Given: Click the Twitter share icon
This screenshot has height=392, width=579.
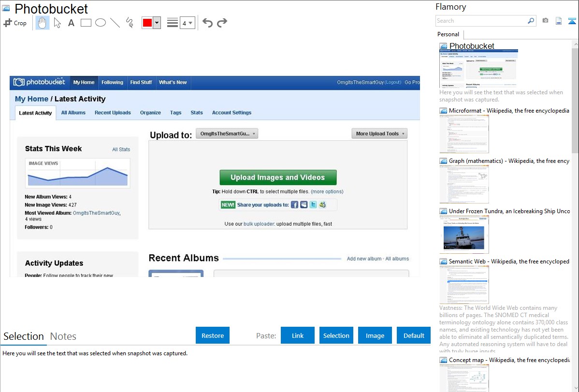Looking at the screenshot, I should point(313,204).
